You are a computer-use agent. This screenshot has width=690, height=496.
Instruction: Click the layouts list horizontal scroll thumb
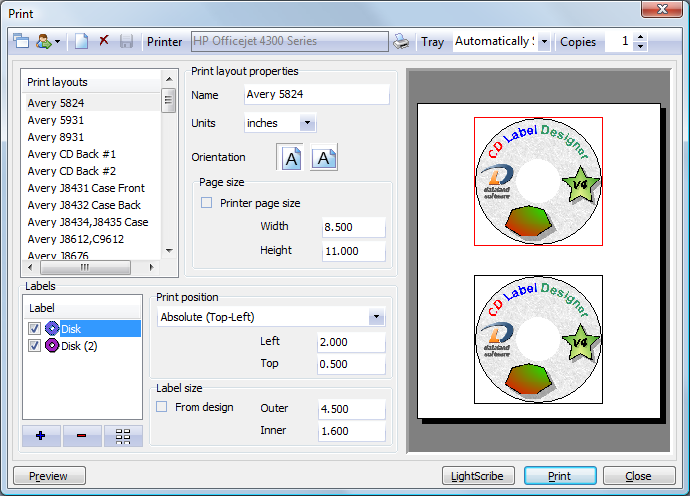(x=85, y=267)
